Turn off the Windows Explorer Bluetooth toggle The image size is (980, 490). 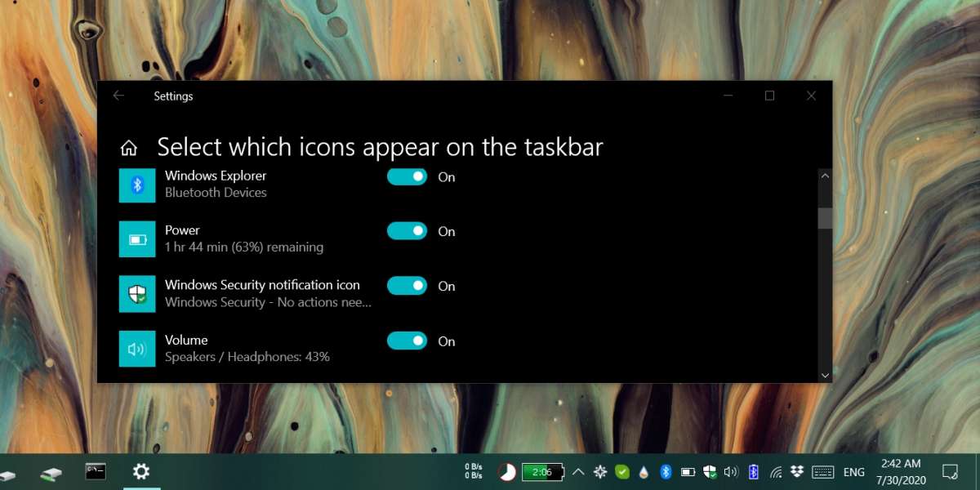(407, 176)
